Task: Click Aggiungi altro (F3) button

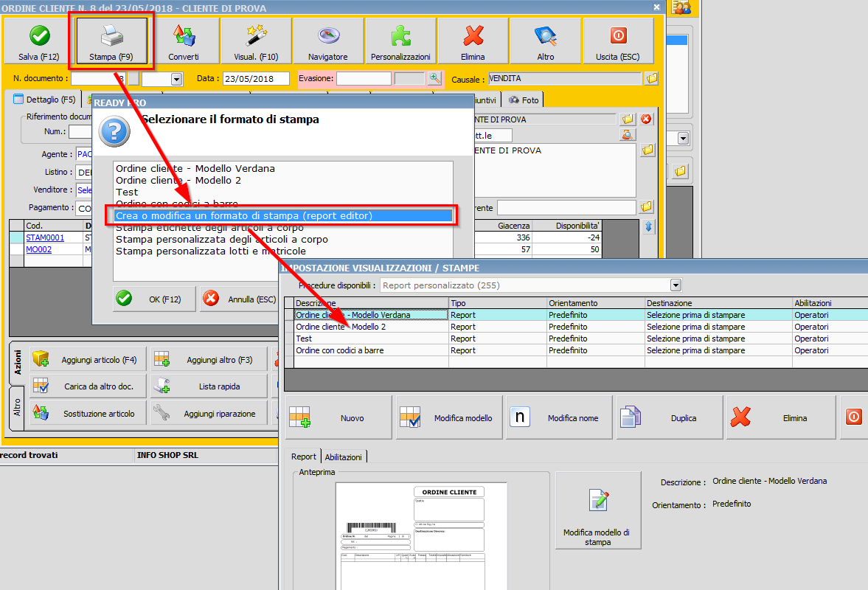Action: point(209,360)
